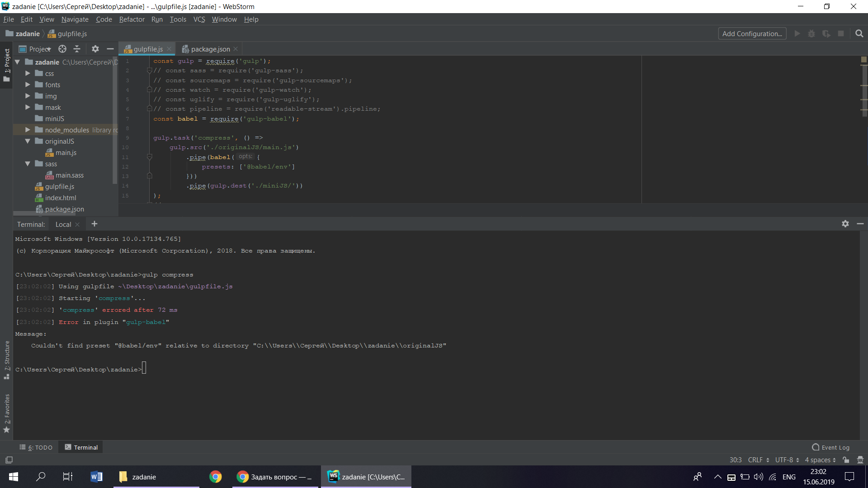The width and height of the screenshot is (868, 488).
Task: Click cursor position 30:3 in status bar
Action: click(736, 460)
